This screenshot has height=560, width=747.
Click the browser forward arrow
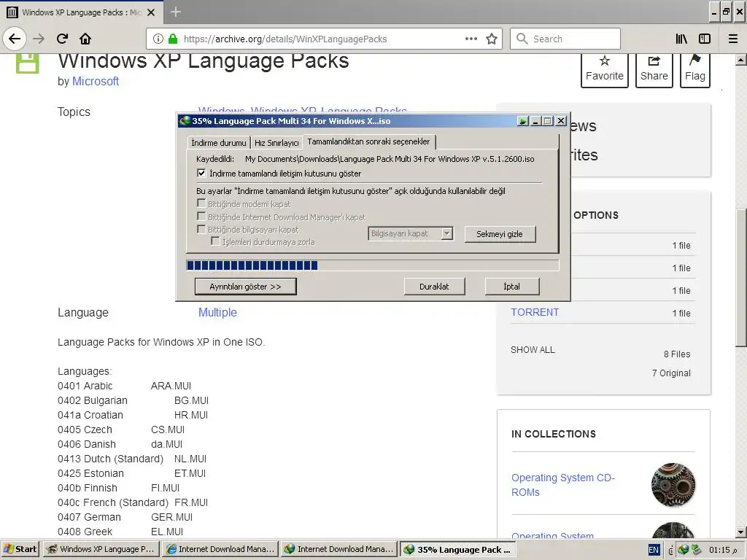pyautogui.click(x=39, y=39)
